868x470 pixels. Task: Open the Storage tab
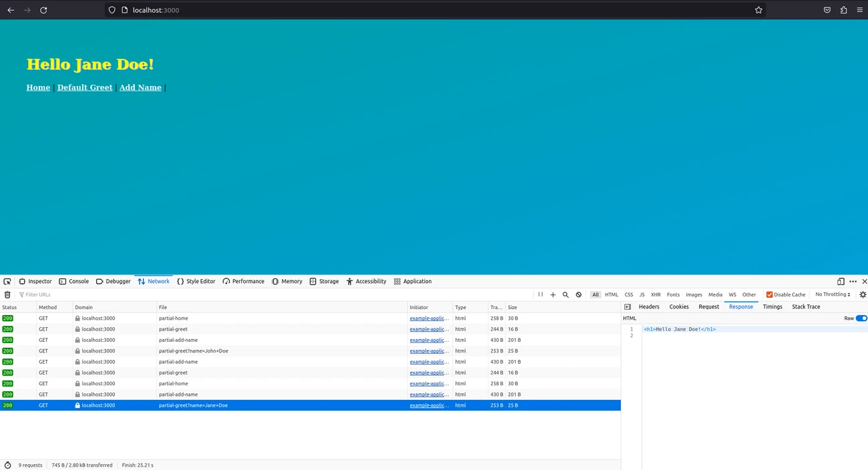coord(324,282)
